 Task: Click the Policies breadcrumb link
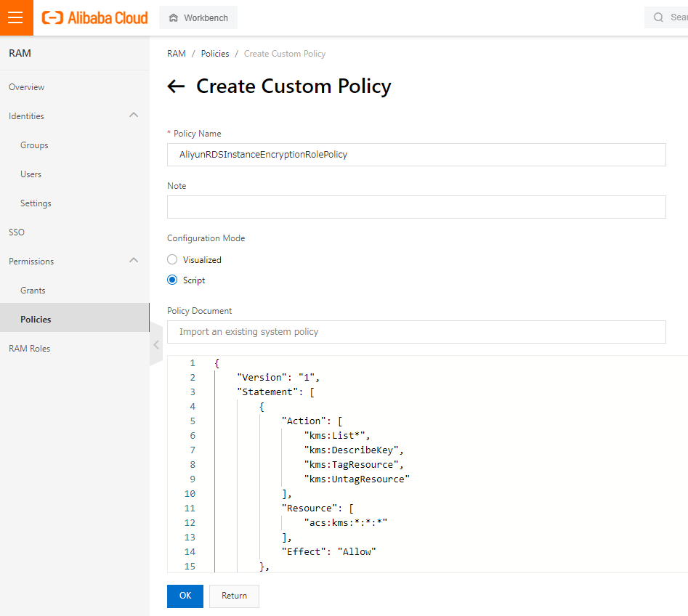[x=215, y=54]
